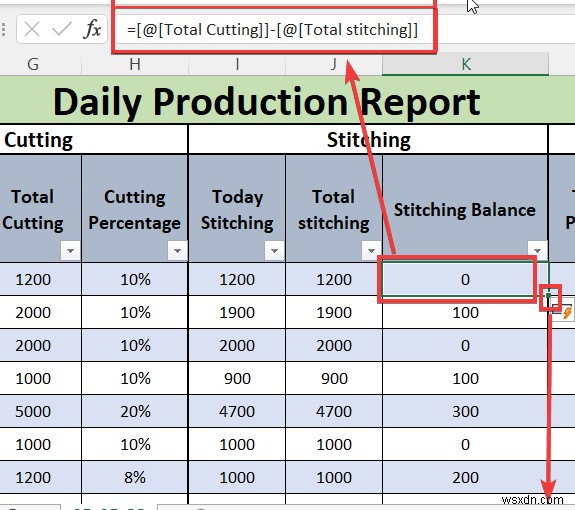
Task: Select column header K
Action: [465, 65]
